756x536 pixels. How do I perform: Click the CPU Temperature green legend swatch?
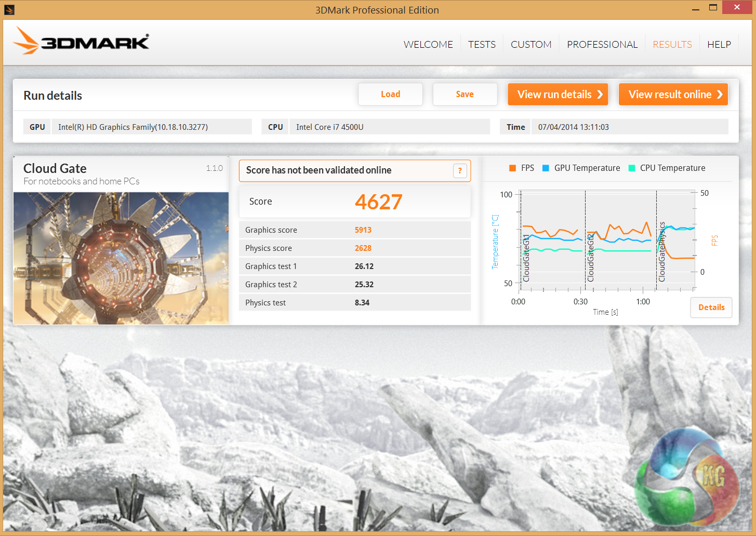pos(632,168)
